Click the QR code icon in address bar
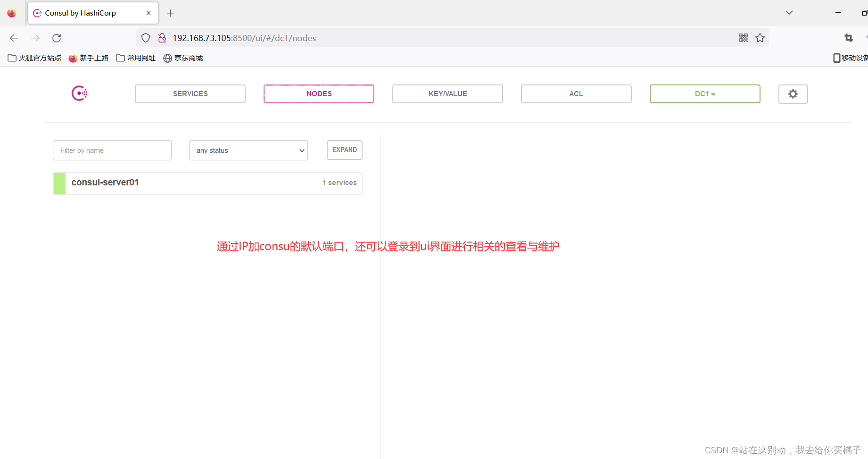 pos(744,38)
